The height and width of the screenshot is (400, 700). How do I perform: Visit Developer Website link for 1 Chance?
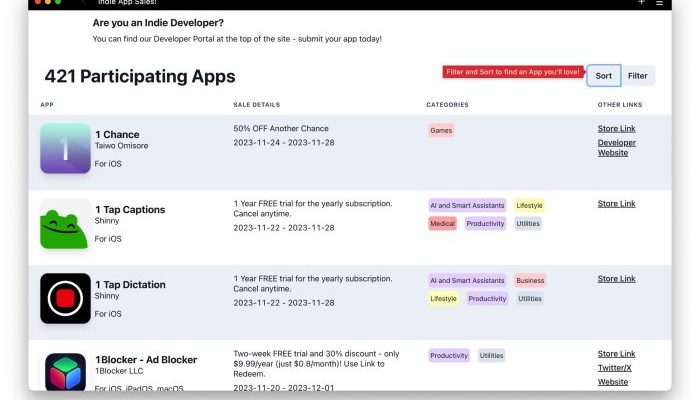pyautogui.click(x=617, y=148)
